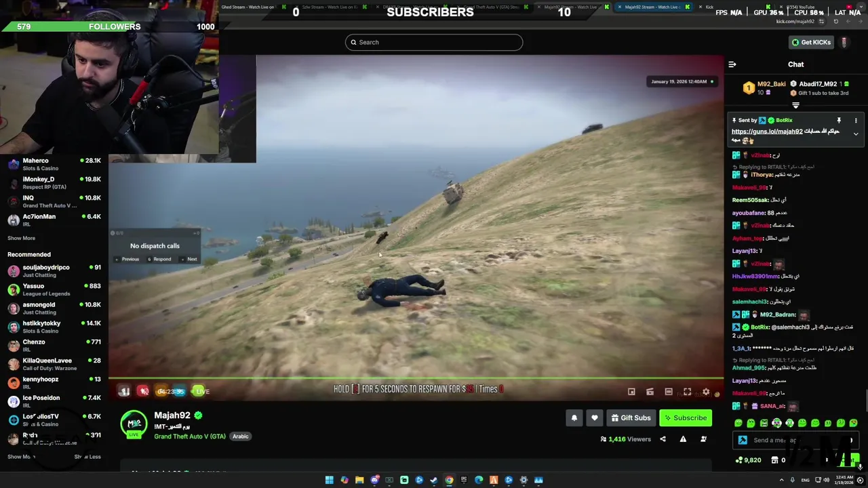Select the Arabic language tag
The width and height of the screenshot is (868, 488).
click(241, 436)
